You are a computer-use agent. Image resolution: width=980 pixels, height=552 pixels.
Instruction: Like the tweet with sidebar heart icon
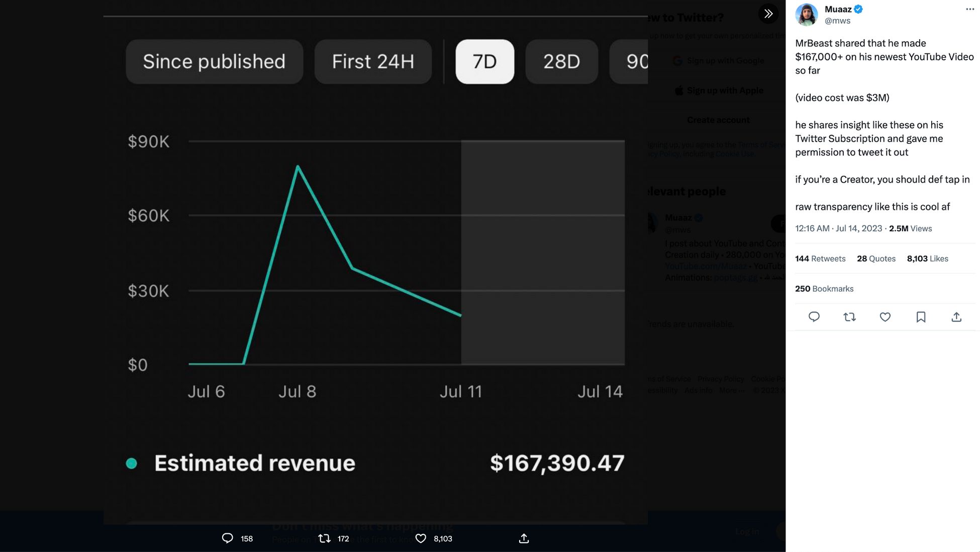pos(885,317)
